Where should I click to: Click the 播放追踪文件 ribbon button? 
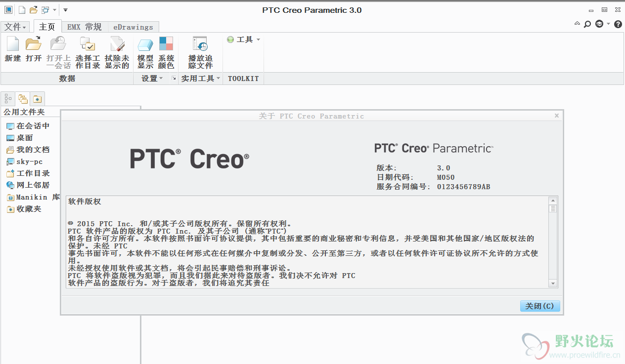point(200,52)
